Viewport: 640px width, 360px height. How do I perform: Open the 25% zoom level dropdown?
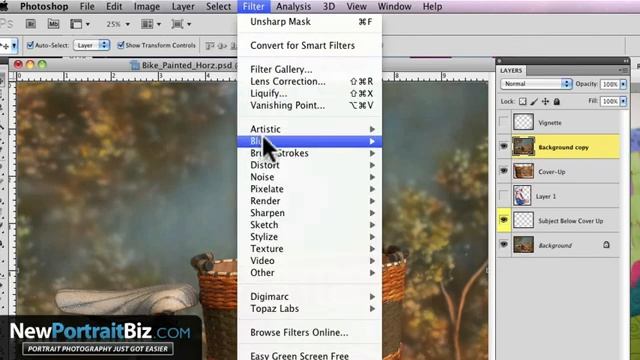tap(118, 24)
